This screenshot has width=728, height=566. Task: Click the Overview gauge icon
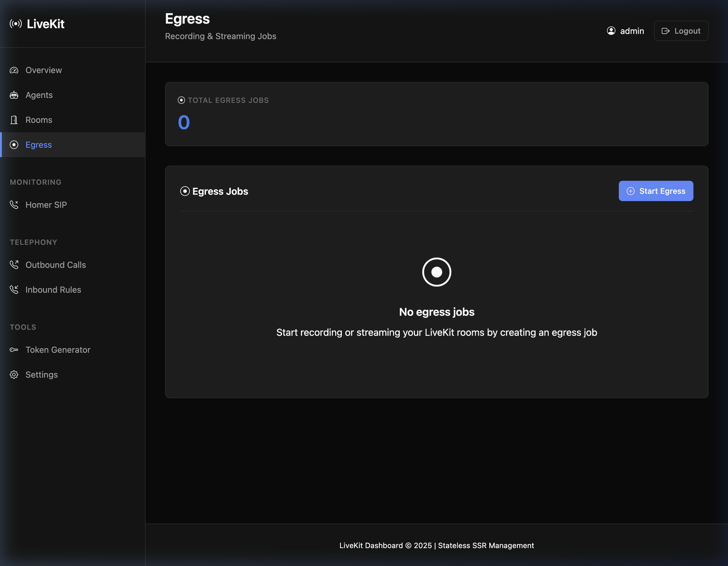(14, 70)
